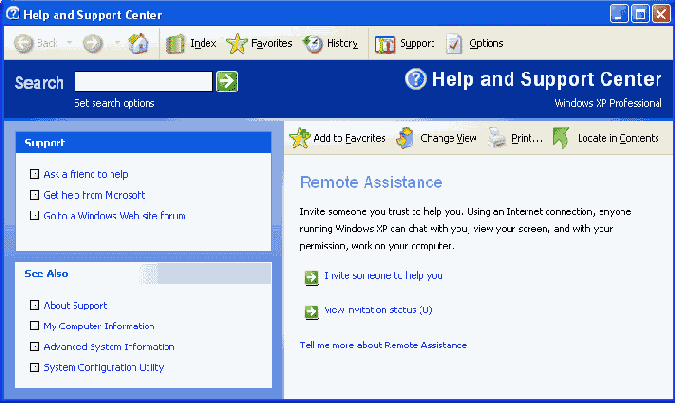Open Ask a friend to help
Viewport: 675px width, 403px height.
point(86,174)
